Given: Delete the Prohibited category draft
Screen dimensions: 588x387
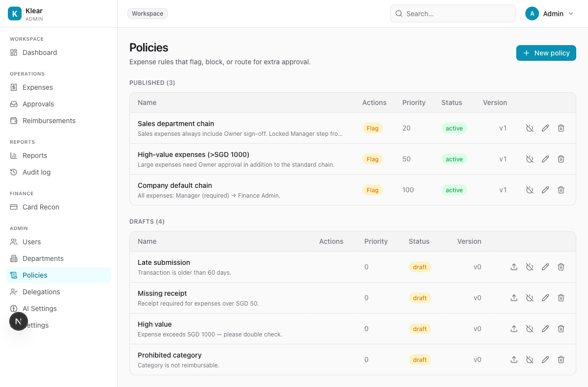Looking at the screenshot, I should pos(561,360).
